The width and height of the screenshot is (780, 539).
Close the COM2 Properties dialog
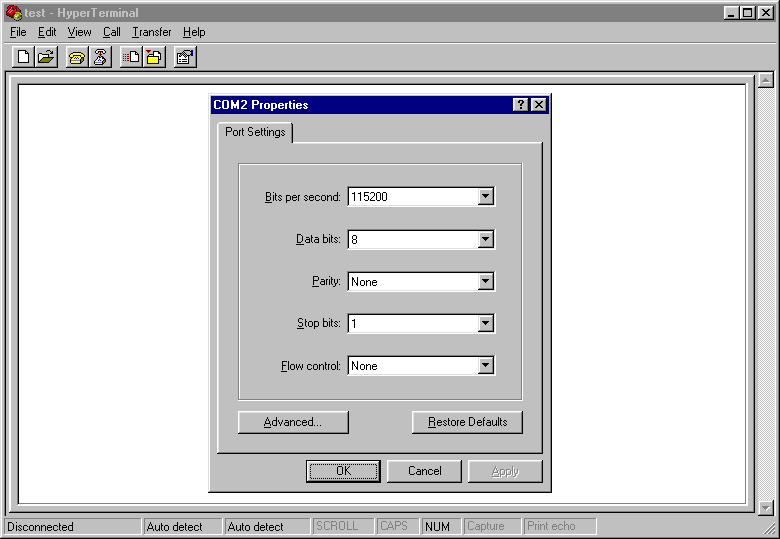[x=539, y=104]
